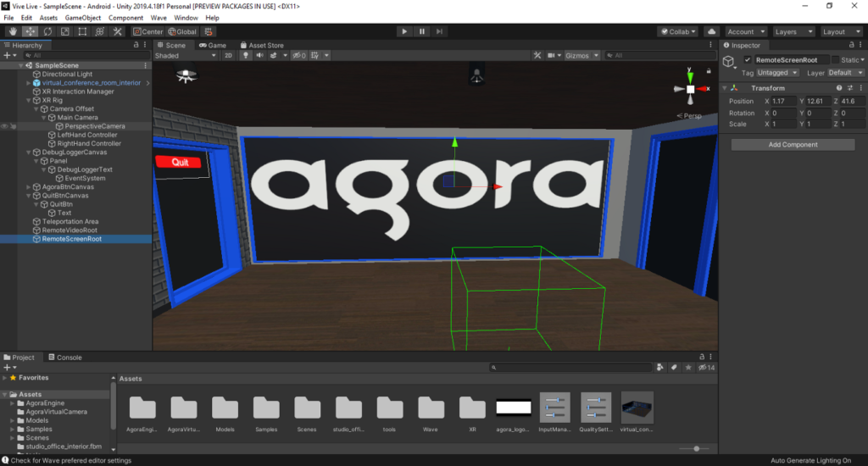
Task: Open the Collab dropdown
Action: tap(678, 31)
